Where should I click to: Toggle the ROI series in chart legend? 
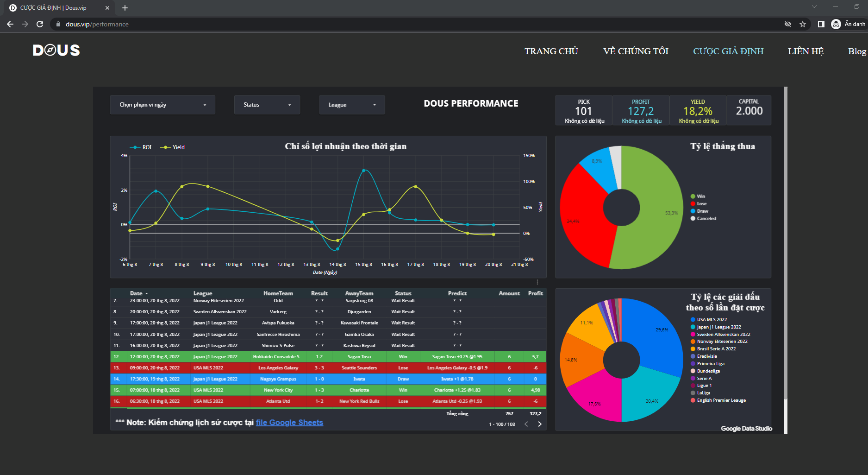[x=141, y=147]
